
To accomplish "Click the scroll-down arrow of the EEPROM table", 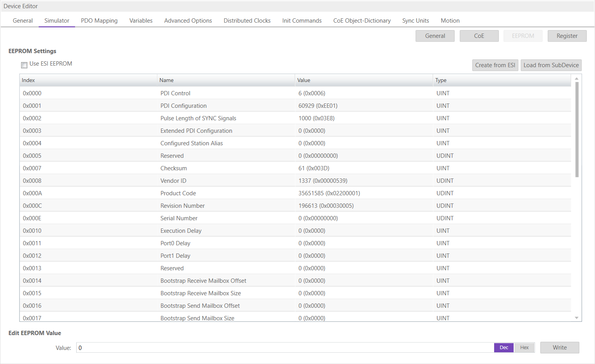I will tap(576, 318).
